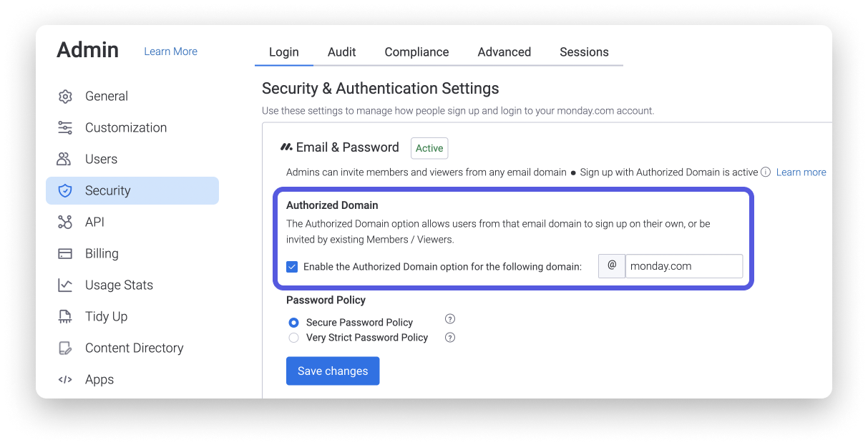This screenshot has width=868, height=445.
Task: Click the Security shield icon
Action: [65, 190]
